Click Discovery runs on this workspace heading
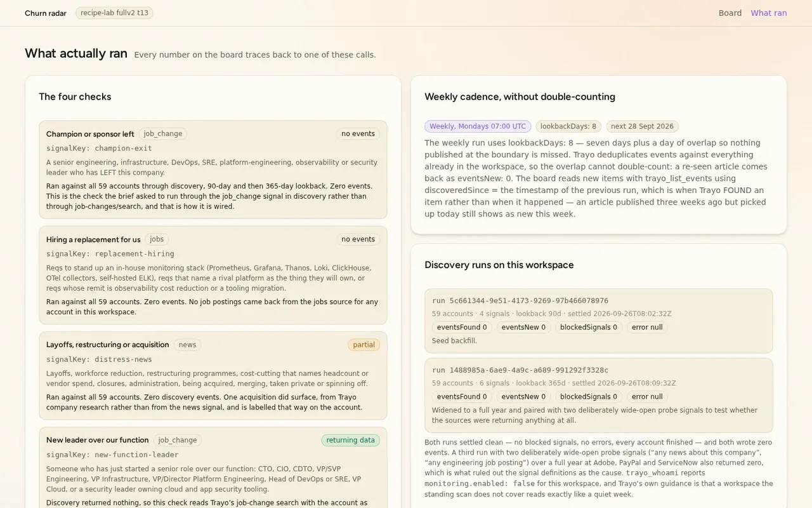 click(x=499, y=265)
